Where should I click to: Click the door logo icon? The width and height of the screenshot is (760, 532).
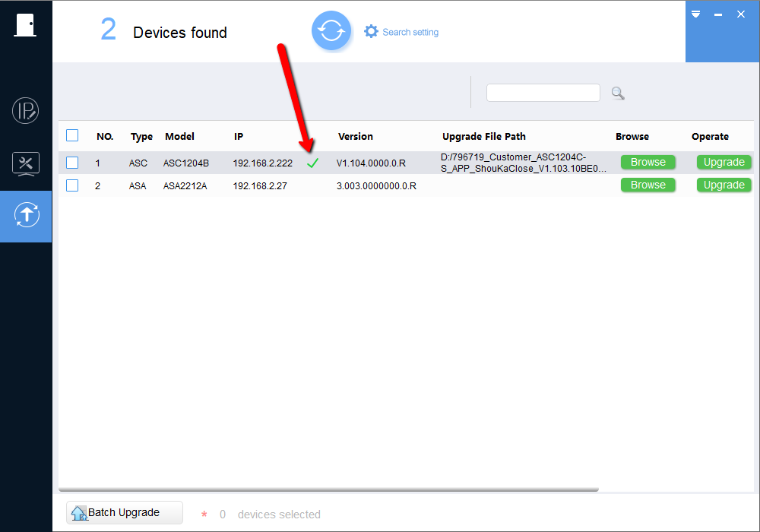(x=25, y=25)
